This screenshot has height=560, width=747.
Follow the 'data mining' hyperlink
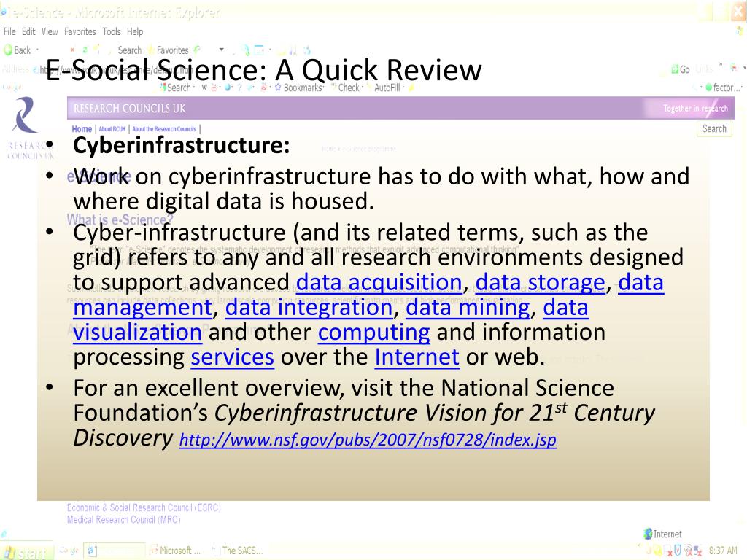(468, 307)
